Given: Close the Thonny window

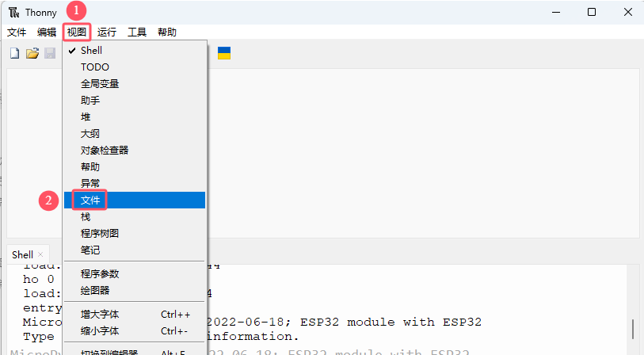Looking at the screenshot, I should pyautogui.click(x=628, y=12).
